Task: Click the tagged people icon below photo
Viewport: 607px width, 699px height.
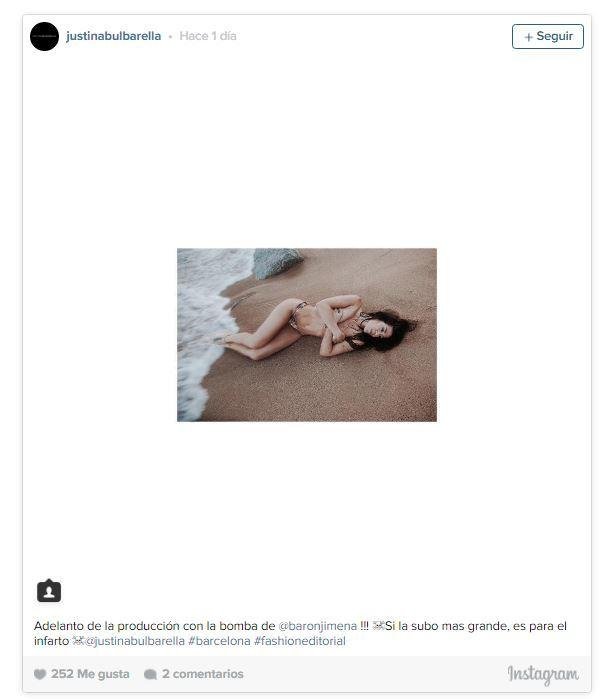Action: pos(49,591)
